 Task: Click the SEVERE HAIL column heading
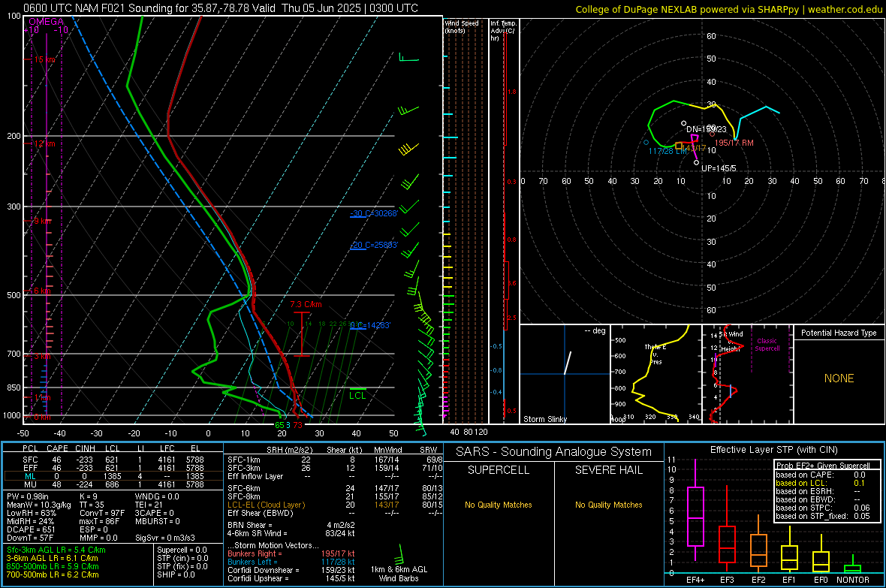608,470
